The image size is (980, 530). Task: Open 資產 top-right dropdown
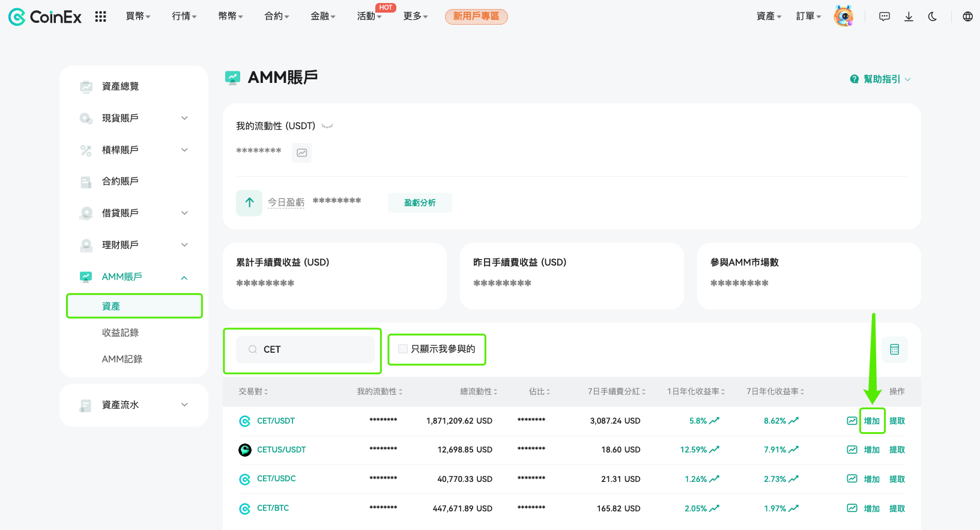769,16
